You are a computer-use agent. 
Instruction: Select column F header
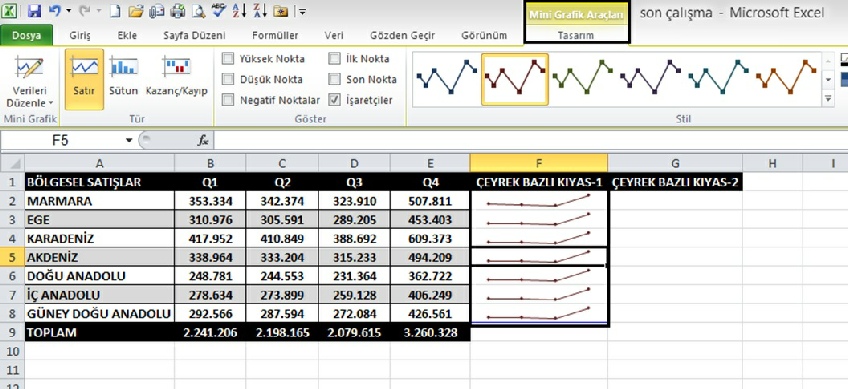click(x=539, y=163)
